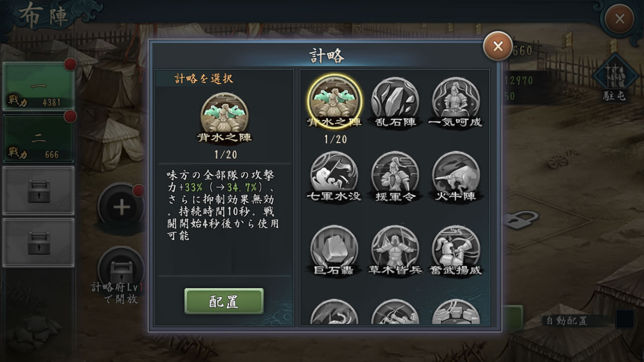
Task: Pick the 援軍令 stratagem icon
Action: (x=395, y=175)
